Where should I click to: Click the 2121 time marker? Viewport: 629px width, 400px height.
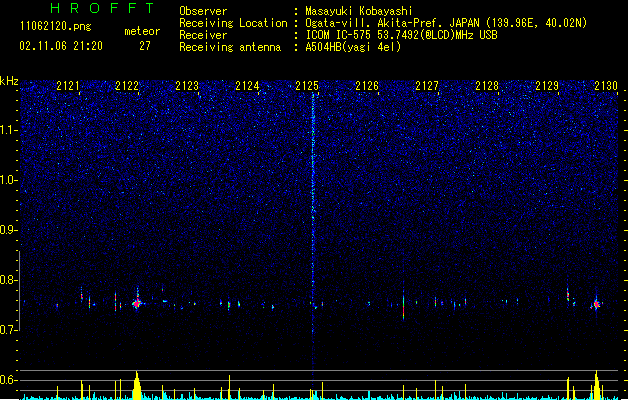click(68, 86)
